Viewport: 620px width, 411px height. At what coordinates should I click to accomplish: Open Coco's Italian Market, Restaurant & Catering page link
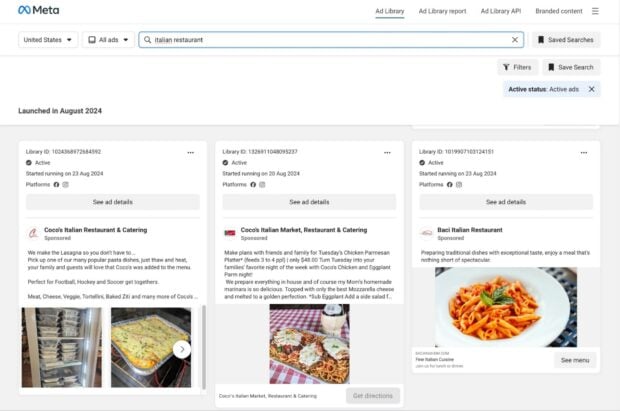click(304, 230)
